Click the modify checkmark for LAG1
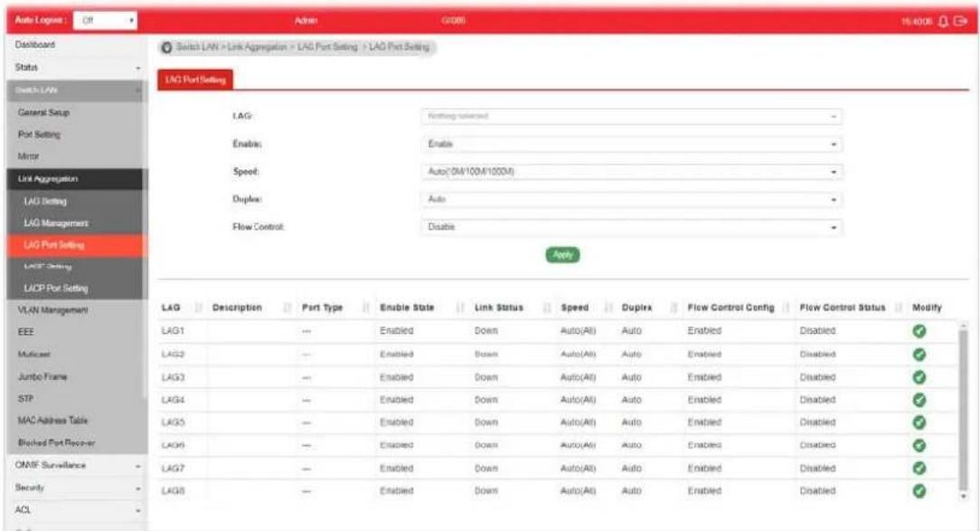This screenshot has height=531, width=980. 919,331
